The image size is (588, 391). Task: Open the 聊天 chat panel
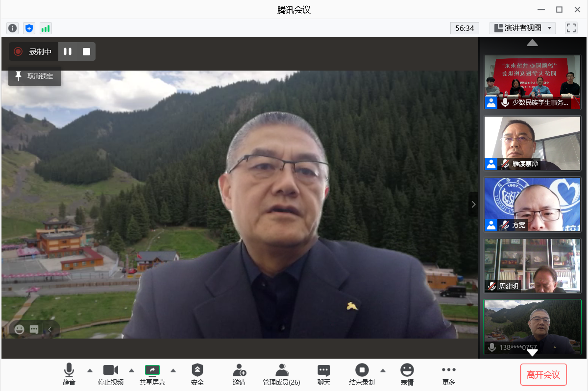pos(323,374)
